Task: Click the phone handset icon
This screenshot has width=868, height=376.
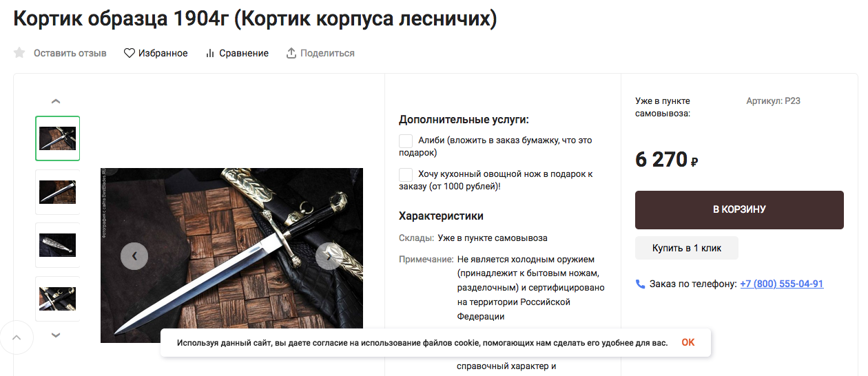Action: [640, 284]
